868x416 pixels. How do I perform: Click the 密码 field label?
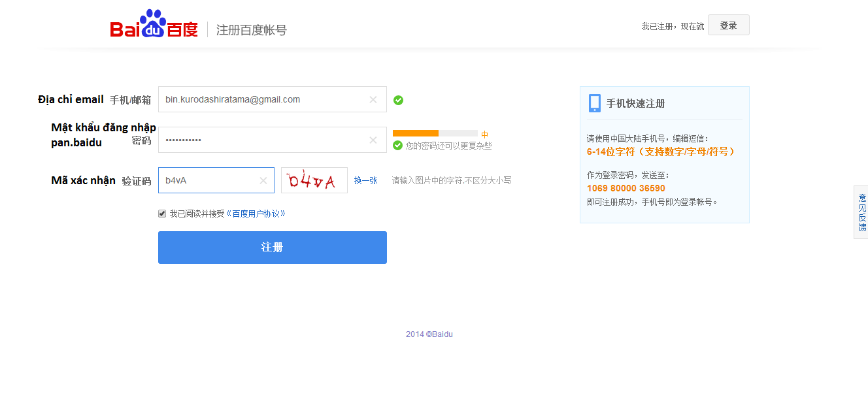141,140
